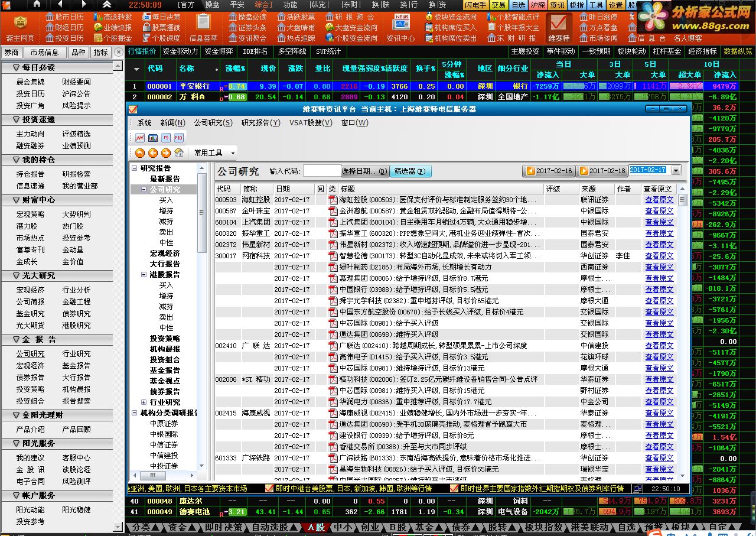This screenshot has width=756, height=536.
Task: Switch to the 资金驱动力 tab
Action: pos(180,51)
